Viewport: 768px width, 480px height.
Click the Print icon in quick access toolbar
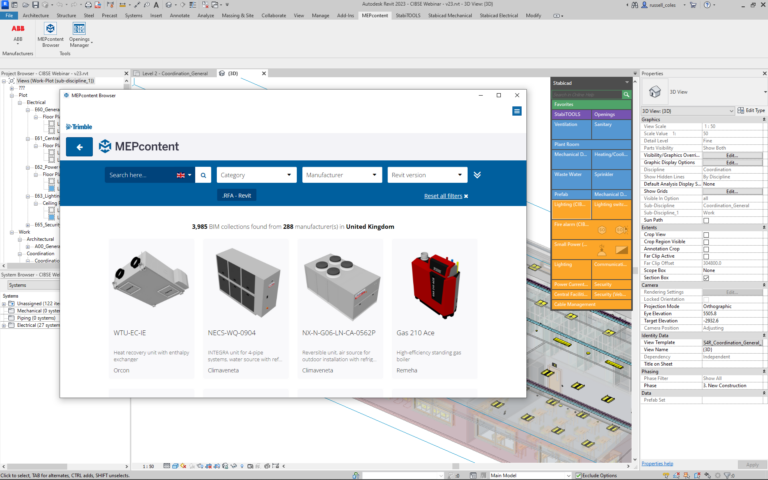pos(88,4)
